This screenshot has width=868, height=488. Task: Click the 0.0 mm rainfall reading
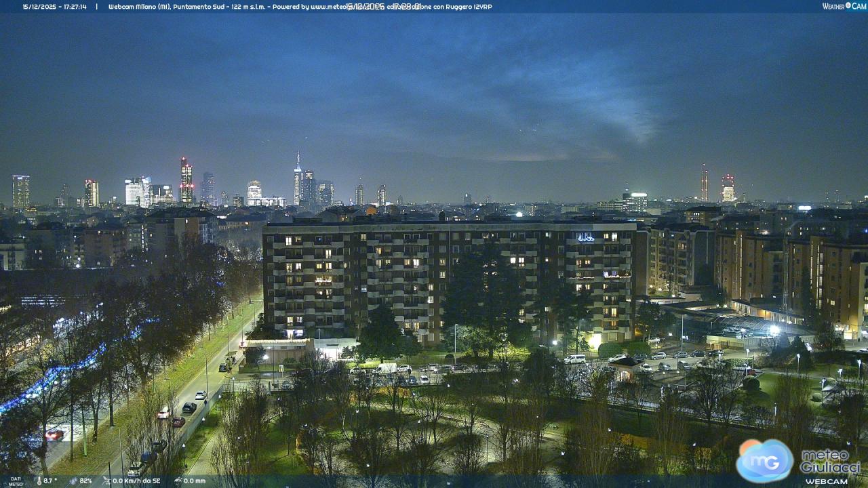point(194,481)
